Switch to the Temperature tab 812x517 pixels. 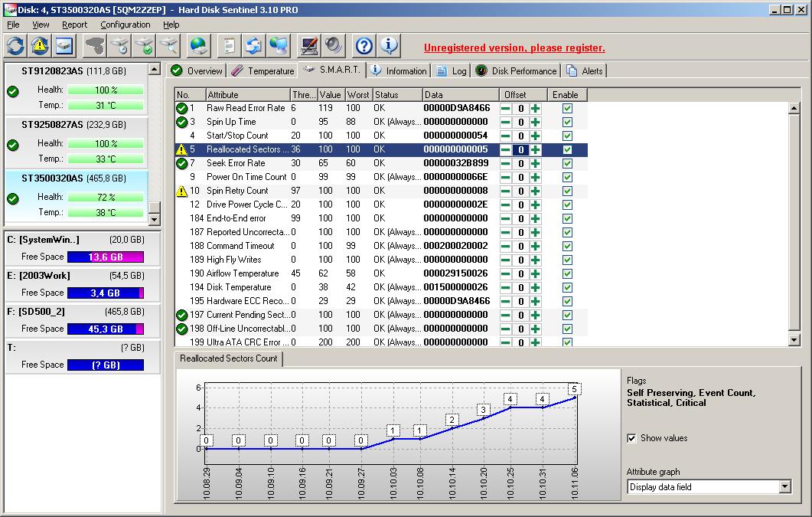(x=263, y=71)
